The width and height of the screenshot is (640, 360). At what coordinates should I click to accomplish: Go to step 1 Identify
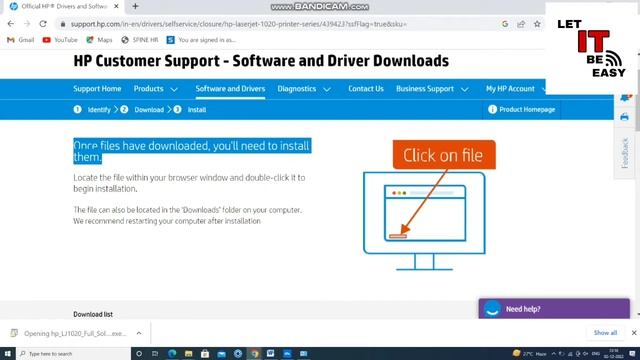[x=92, y=109]
